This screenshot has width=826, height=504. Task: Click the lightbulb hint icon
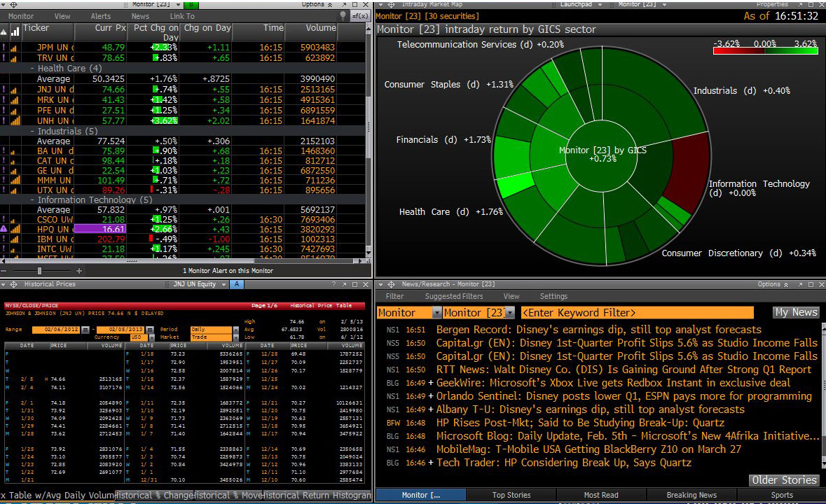[x=343, y=16]
